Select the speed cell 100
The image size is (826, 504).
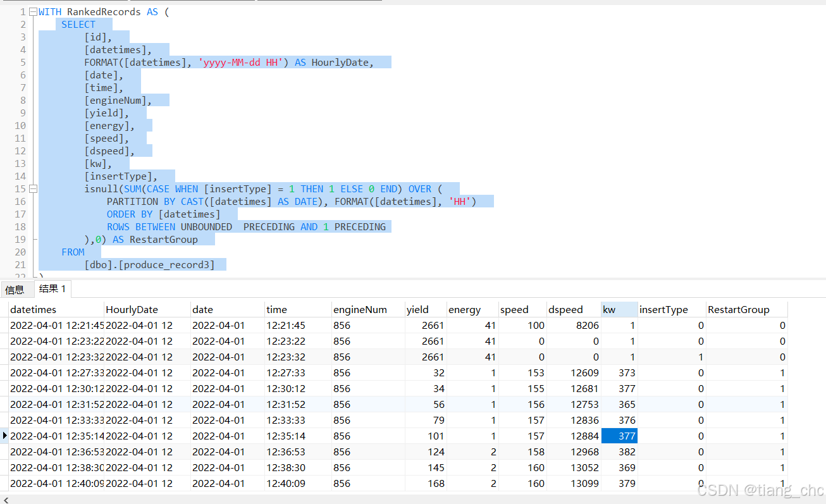coord(522,325)
